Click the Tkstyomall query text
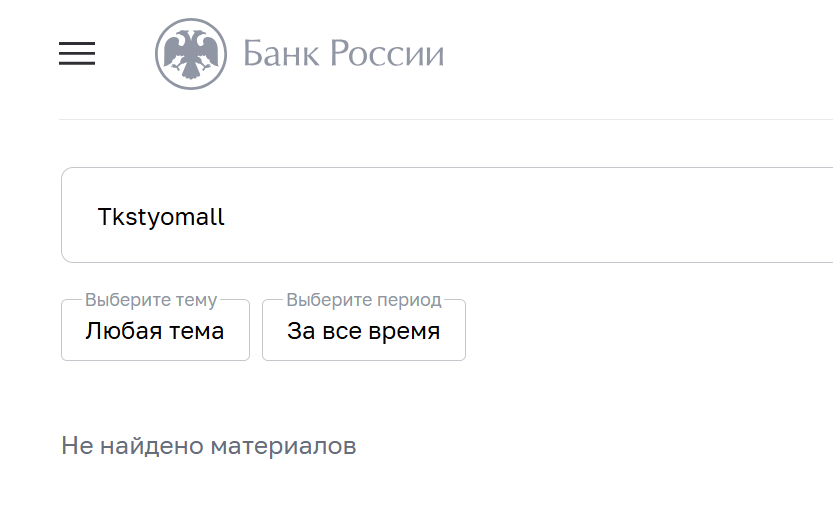The width and height of the screenshot is (833, 520). tap(161, 217)
